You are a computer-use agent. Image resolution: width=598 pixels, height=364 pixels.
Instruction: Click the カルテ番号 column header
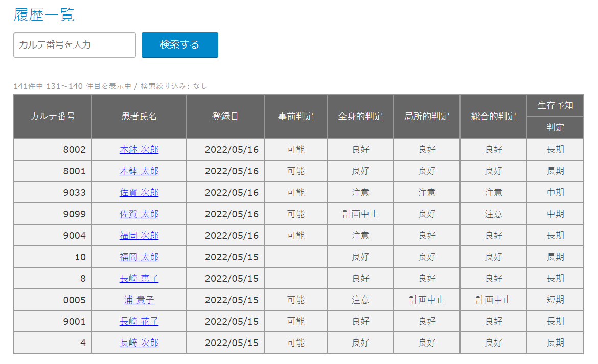53,117
